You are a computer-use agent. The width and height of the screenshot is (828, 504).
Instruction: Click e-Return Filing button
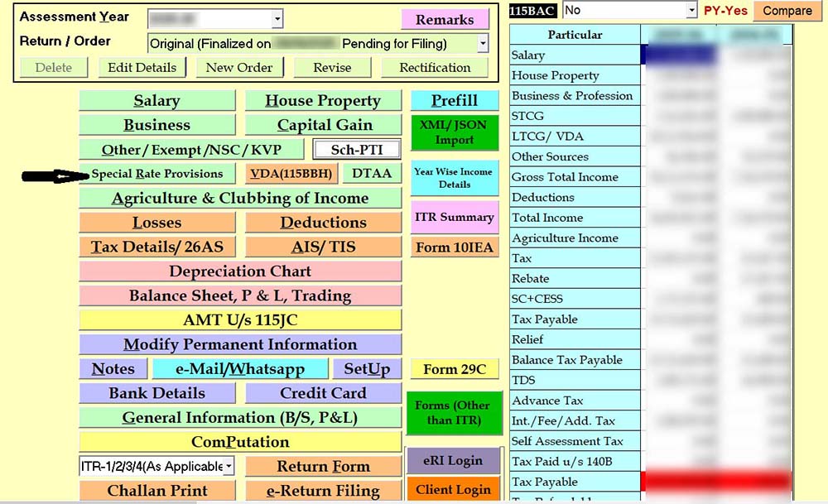(x=323, y=491)
